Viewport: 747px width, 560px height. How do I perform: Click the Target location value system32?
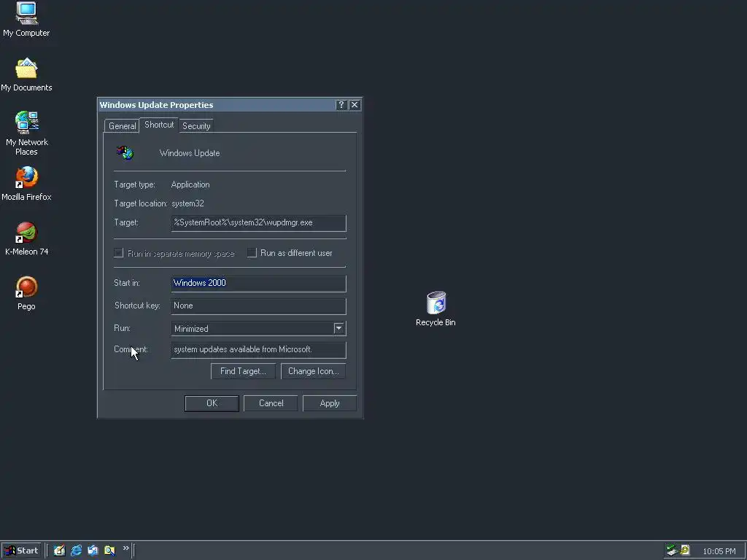(187, 203)
